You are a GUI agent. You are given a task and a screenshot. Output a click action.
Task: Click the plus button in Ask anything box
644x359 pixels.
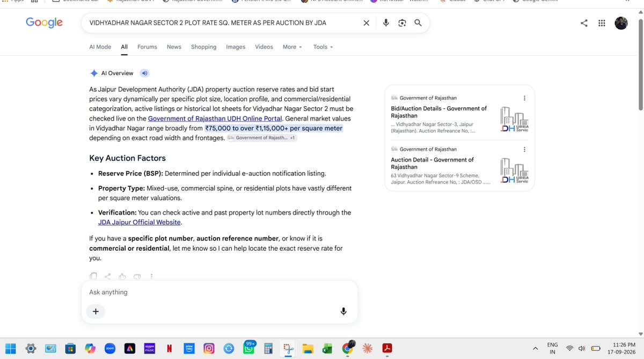tap(96, 311)
